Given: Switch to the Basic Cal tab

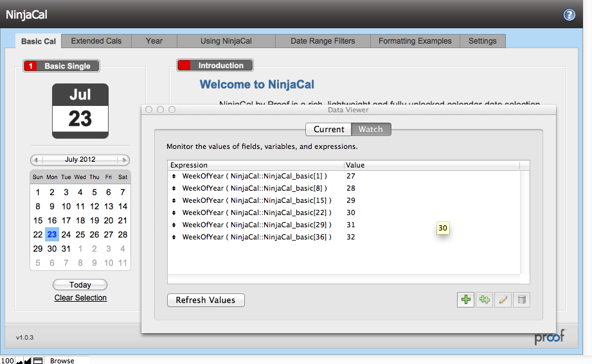Looking at the screenshot, I should coord(38,41).
